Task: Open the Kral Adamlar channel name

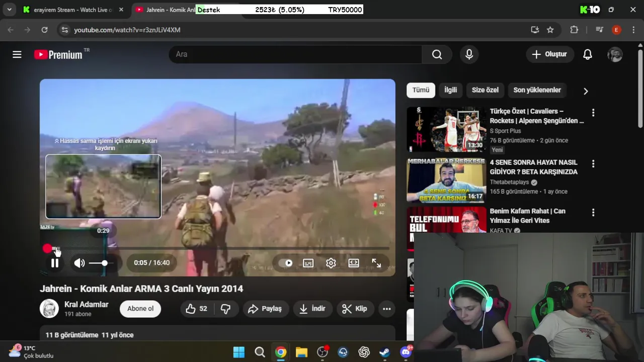Action: tap(87, 304)
